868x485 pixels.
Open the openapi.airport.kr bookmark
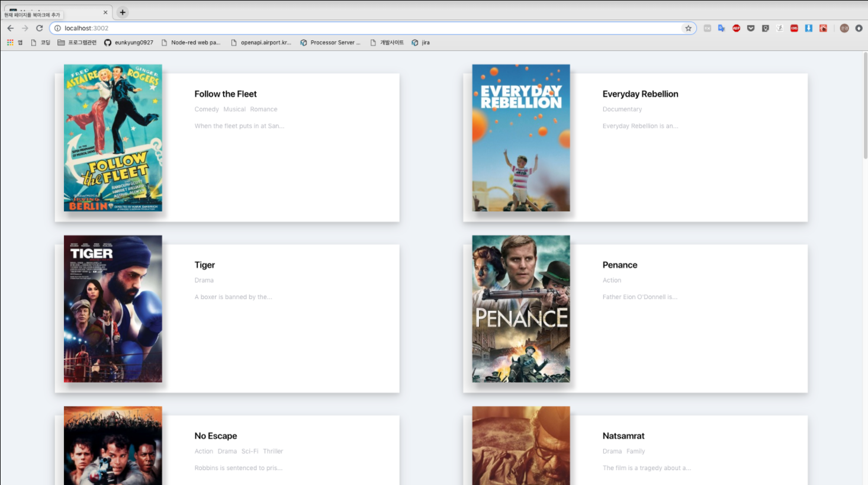(x=261, y=43)
